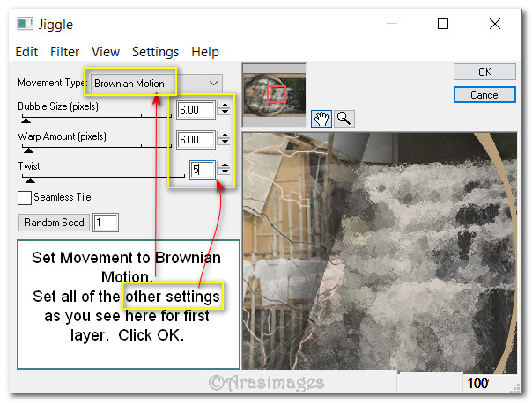Decrease Bubble Size with down arrow
Screen dimensions: 532x403
click(x=225, y=114)
